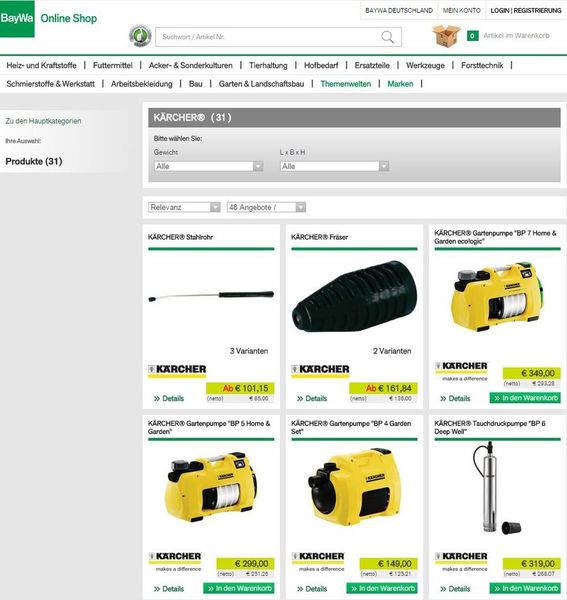Click BP 6 Deep Well pump image
This screenshot has height=600, width=567.
point(497,488)
